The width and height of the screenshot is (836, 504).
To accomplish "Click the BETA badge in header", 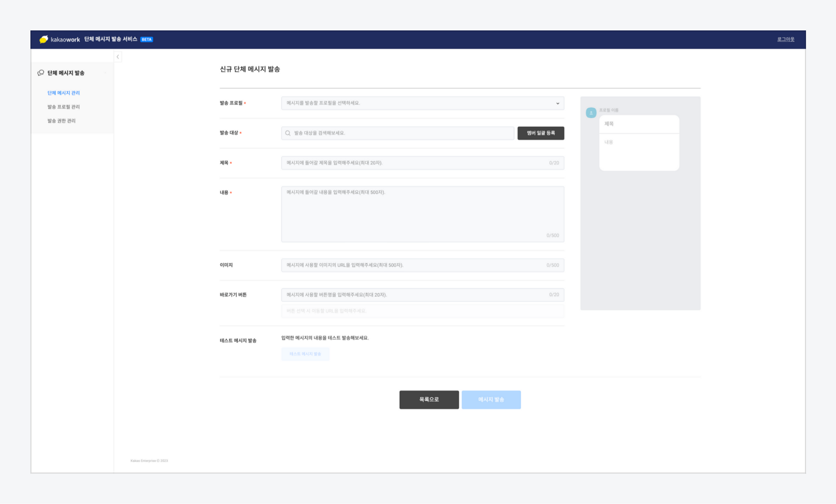I will pos(147,40).
